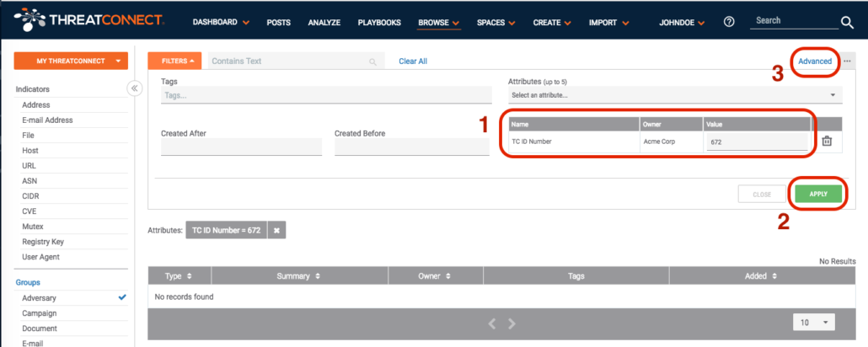Open the Advanced search link
The image size is (868, 347).
pyautogui.click(x=815, y=61)
